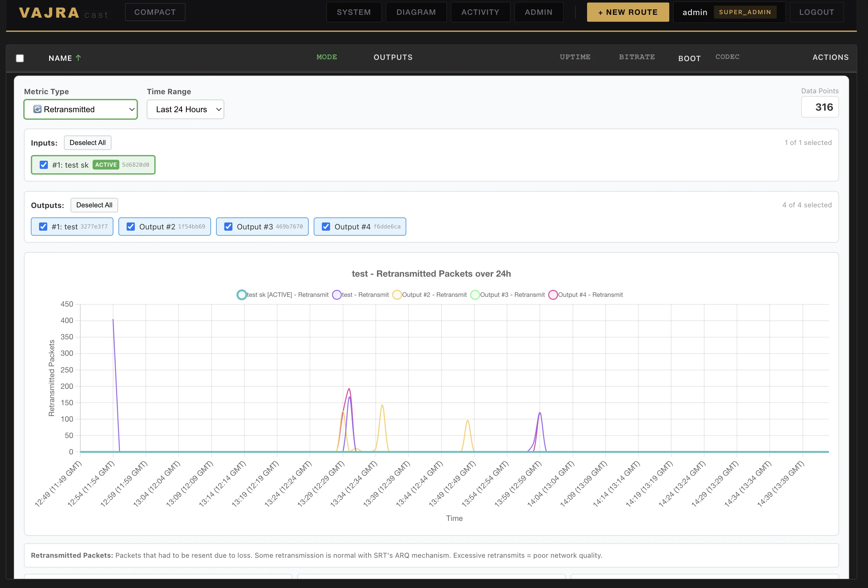Viewport: 868px width, 588px height.
Task: Click the + NEW ROUTE button
Action: point(627,12)
